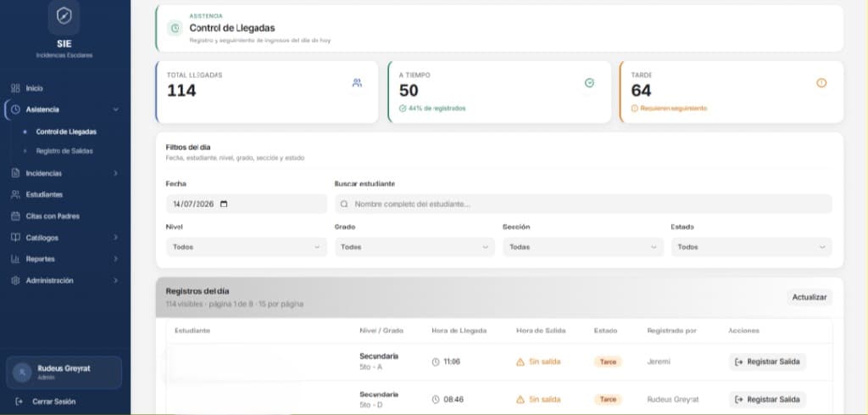Click the clock icon next to 08:46

pyautogui.click(x=436, y=400)
